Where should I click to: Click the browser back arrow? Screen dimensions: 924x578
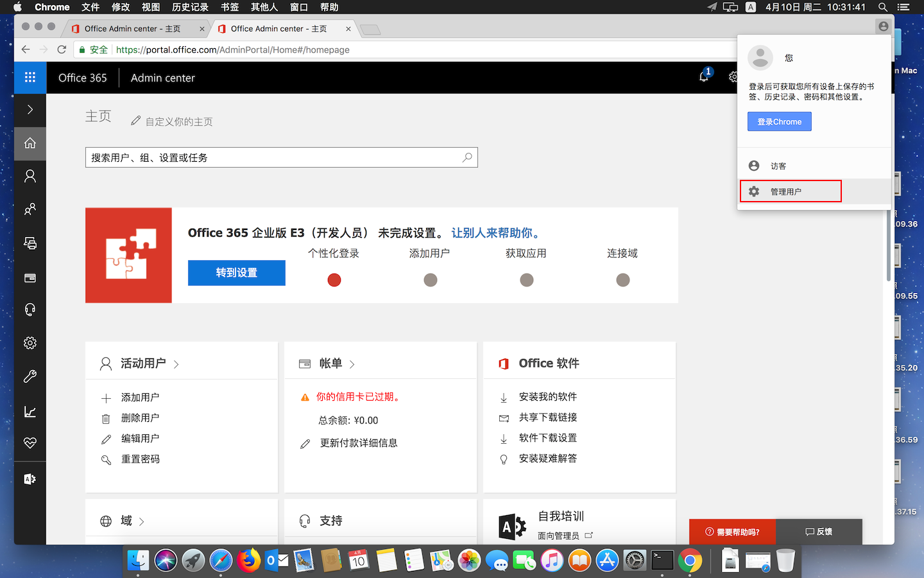coord(26,49)
